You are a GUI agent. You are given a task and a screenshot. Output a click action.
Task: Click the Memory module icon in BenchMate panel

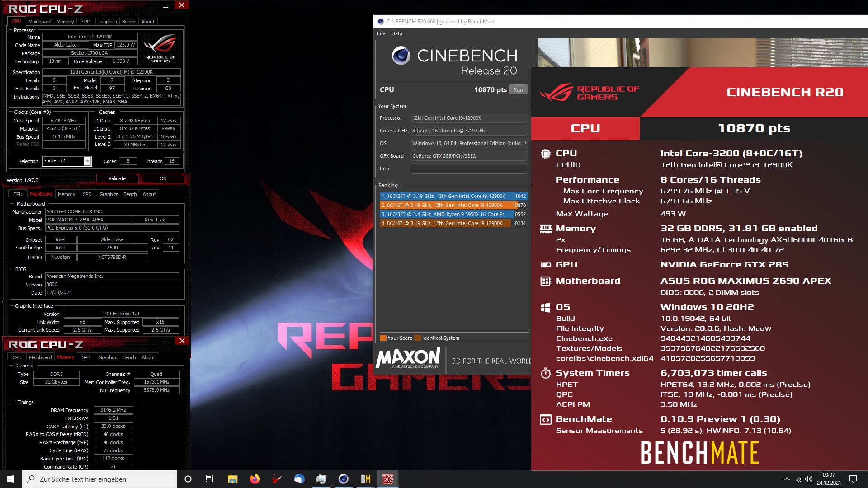(545, 229)
